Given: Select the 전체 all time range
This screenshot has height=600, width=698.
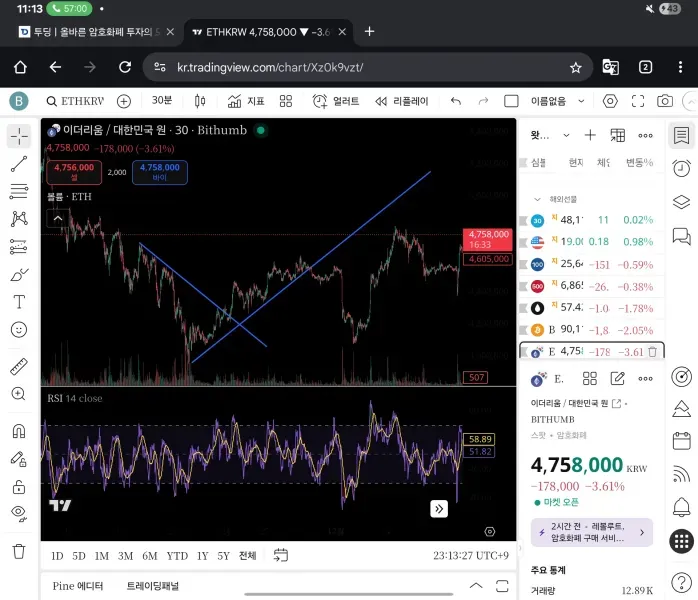Looking at the screenshot, I should pyautogui.click(x=247, y=555).
